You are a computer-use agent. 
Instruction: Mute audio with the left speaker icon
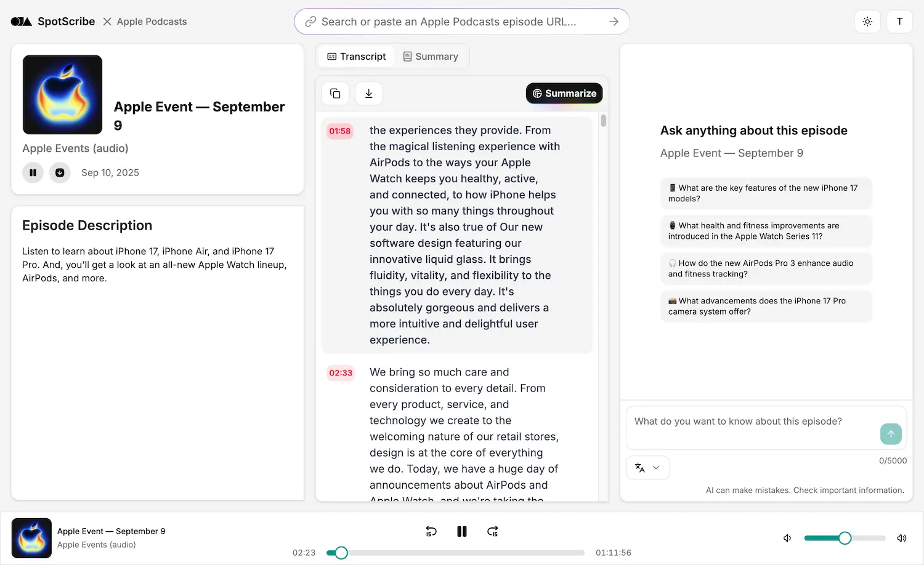pyautogui.click(x=787, y=537)
